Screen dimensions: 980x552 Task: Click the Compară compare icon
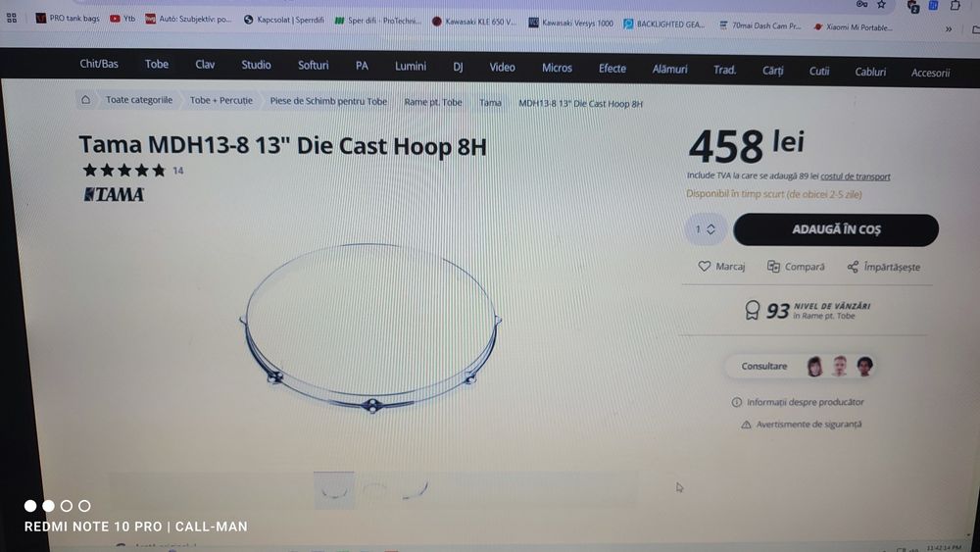[x=773, y=267]
